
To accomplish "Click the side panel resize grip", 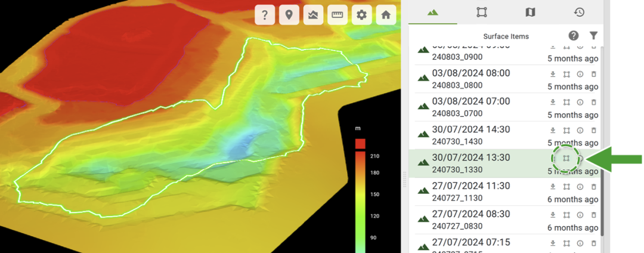I will pos(405,180).
